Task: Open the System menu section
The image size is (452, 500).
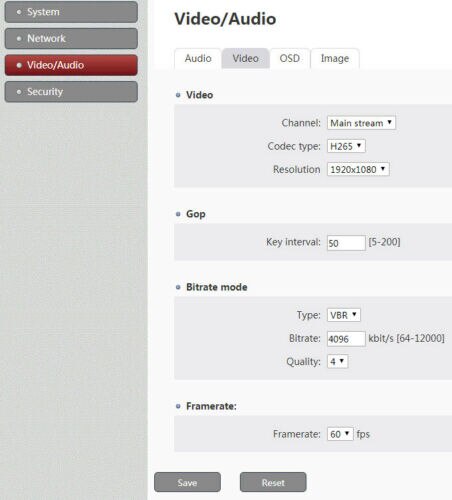Action: coord(71,12)
